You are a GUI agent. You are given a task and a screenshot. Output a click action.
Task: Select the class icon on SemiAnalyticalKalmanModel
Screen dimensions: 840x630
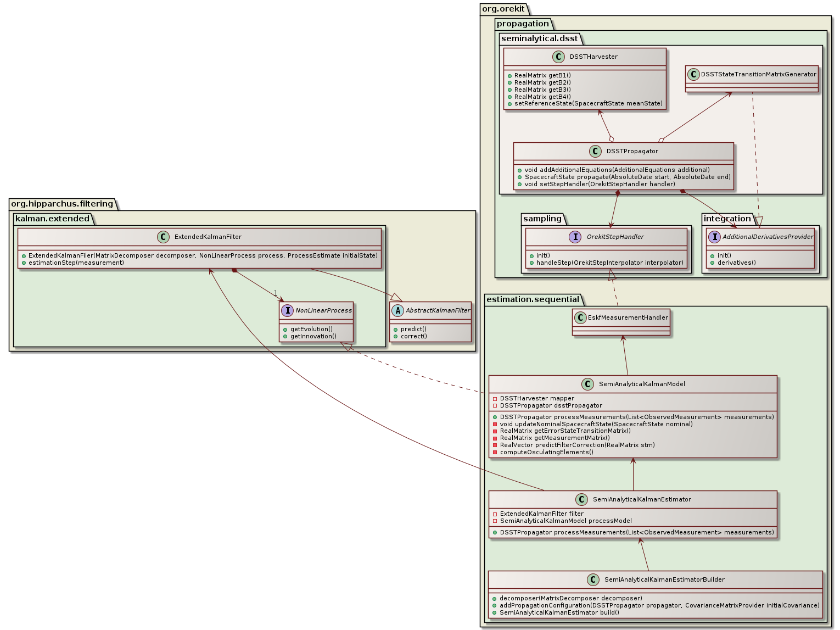point(588,384)
